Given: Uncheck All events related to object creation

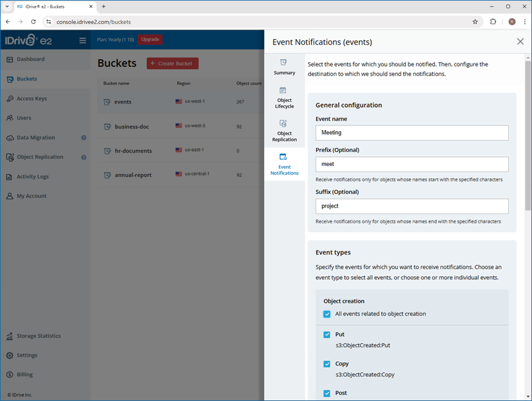Looking at the screenshot, I should tap(327, 314).
